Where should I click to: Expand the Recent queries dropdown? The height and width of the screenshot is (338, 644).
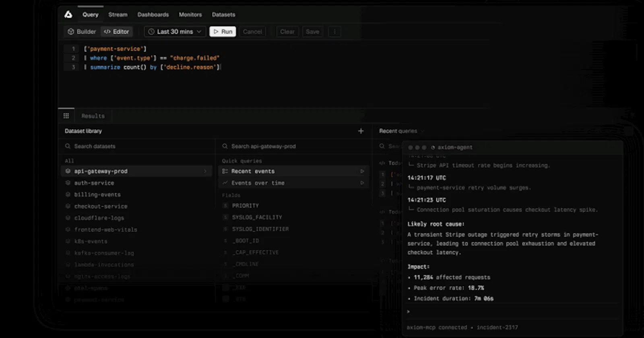401,131
